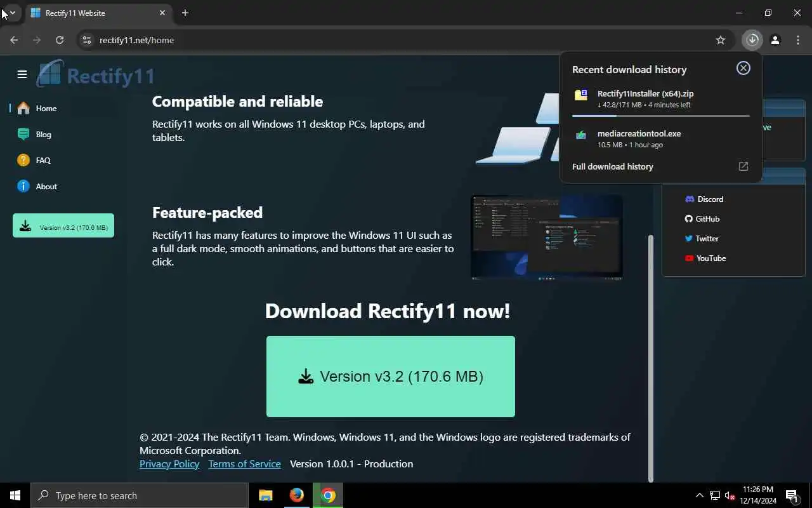Image resolution: width=812 pixels, height=508 pixels.
Task: Click the network tray icon
Action: [715, 495]
